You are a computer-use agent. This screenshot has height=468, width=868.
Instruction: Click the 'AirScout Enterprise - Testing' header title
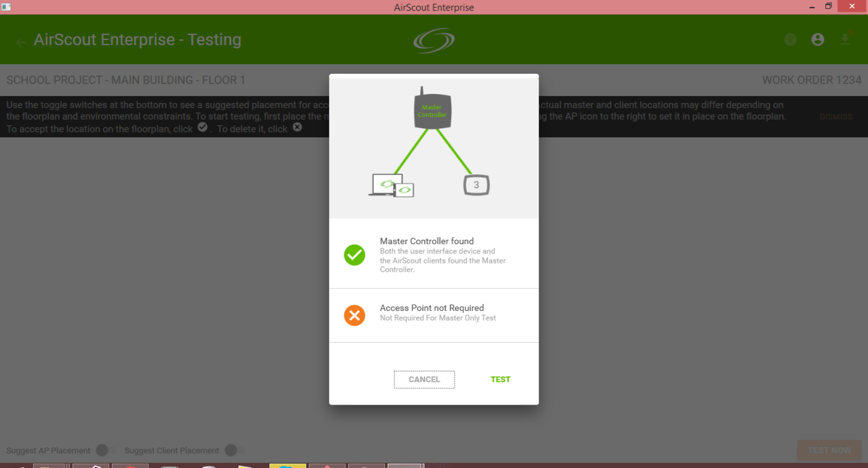pos(137,40)
